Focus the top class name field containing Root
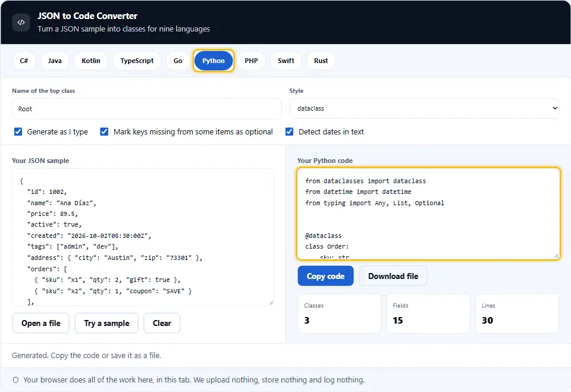This screenshot has height=392, width=571. point(147,109)
